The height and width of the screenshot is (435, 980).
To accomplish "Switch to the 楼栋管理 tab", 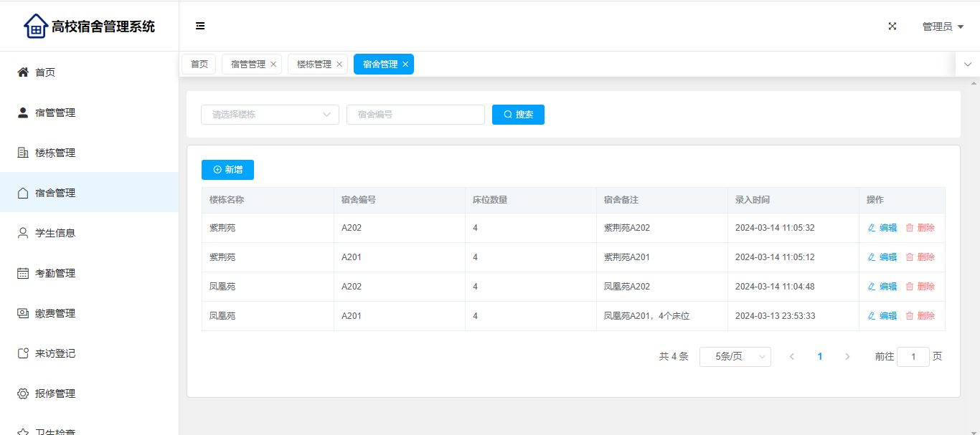I will tap(314, 64).
